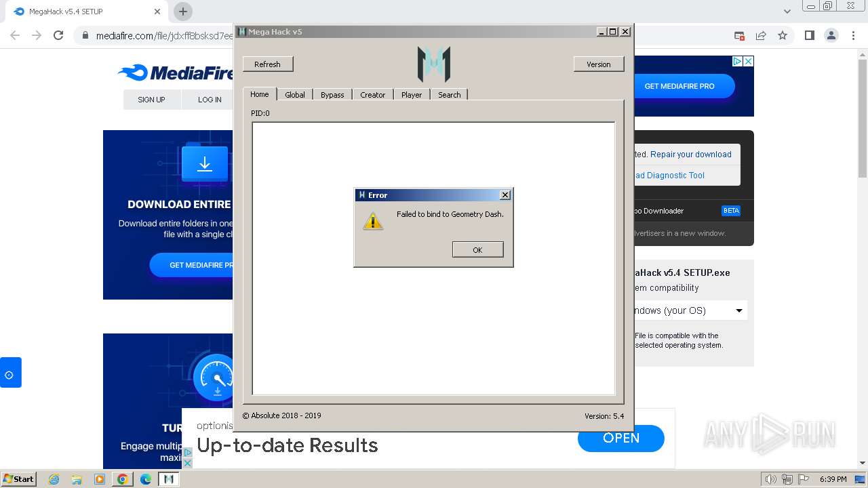Viewport: 868px width, 488px height.
Task: Select the Search tab
Action: pyautogui.click(x=449, y=95)
